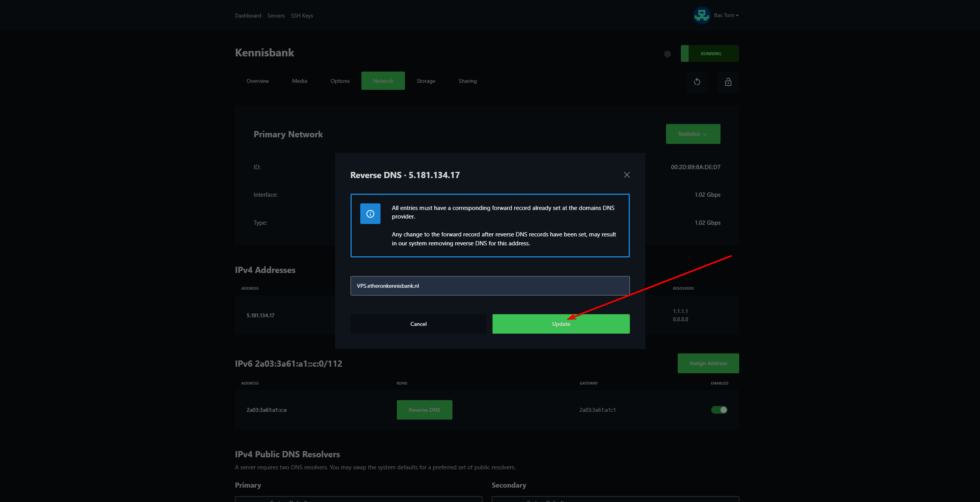980x502 pixels.
Task: Click the user avatar icon
Action: tap(702, 16)
